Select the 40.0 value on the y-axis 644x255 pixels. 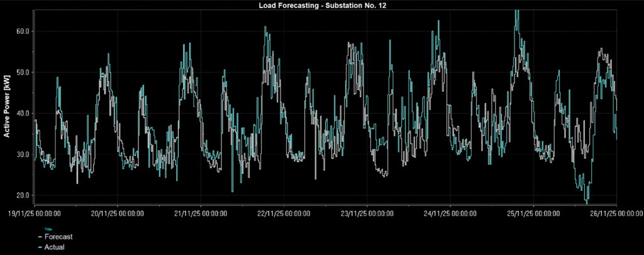click(23, 113)
